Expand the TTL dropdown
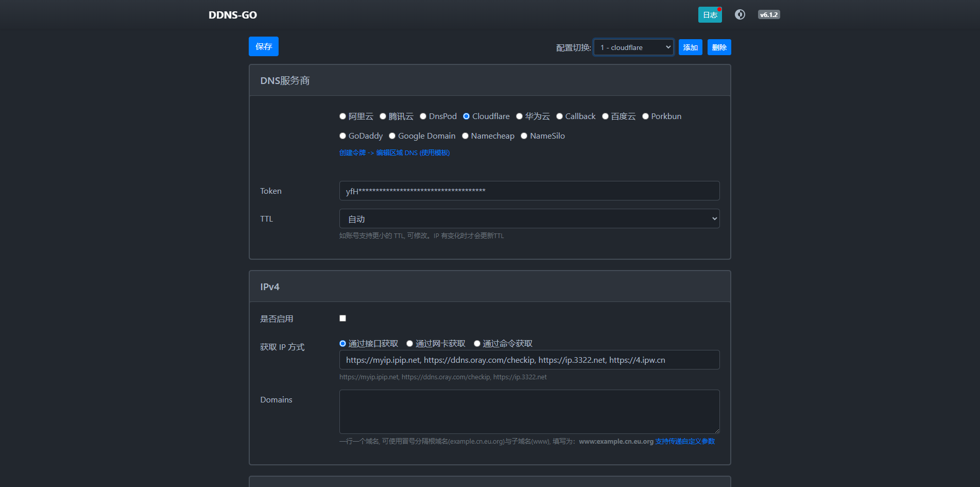 (529, 219)
